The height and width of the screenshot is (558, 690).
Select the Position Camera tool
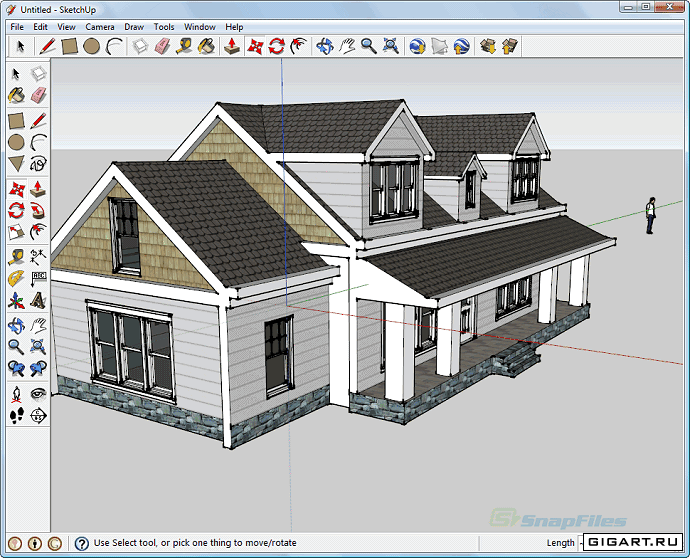[x=16, y=394]
